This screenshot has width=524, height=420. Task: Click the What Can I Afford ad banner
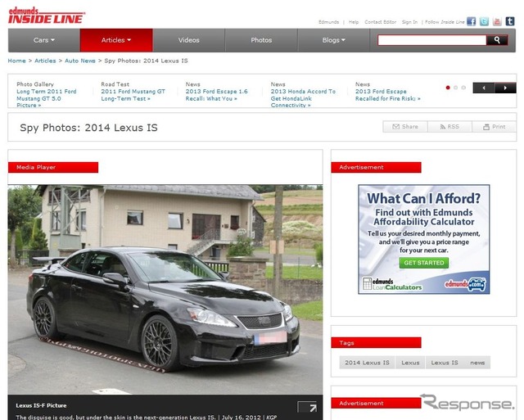coord(424,239)
